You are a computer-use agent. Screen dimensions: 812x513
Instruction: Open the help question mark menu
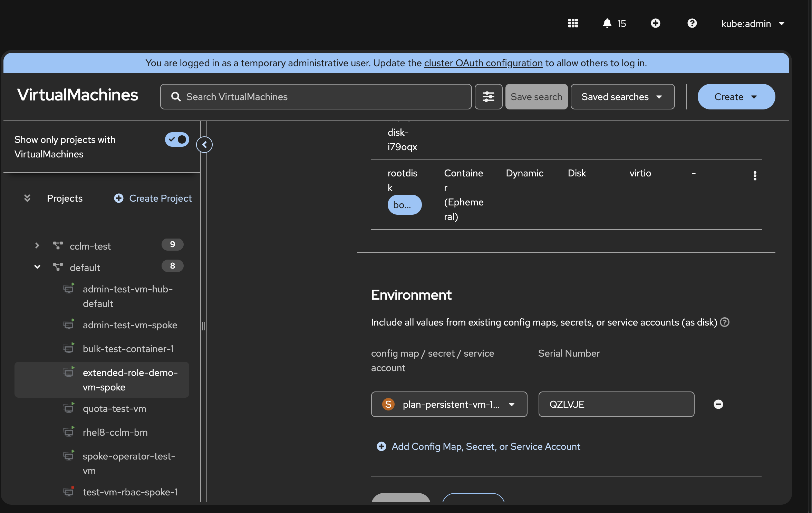[x=692, y=23]
